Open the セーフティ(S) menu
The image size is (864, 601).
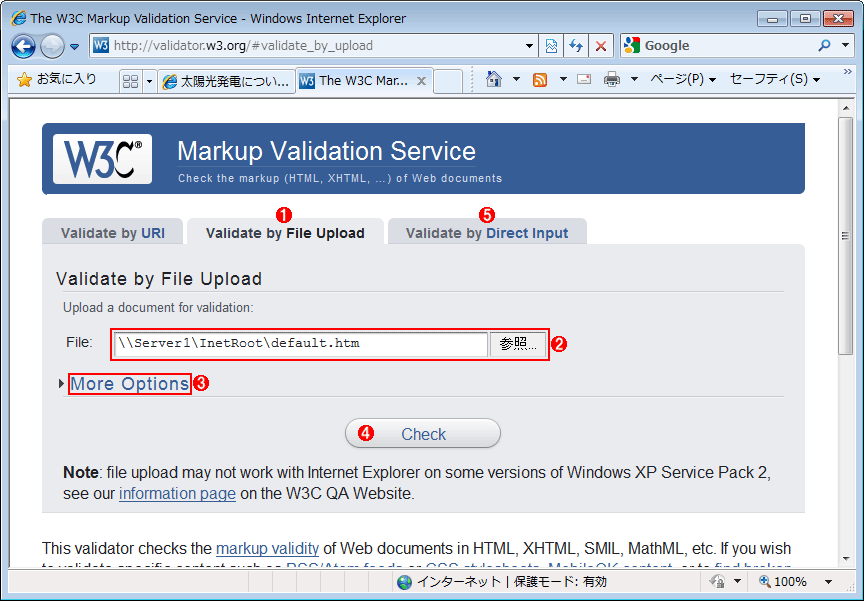pyautogui.click(x=775, y=79)
